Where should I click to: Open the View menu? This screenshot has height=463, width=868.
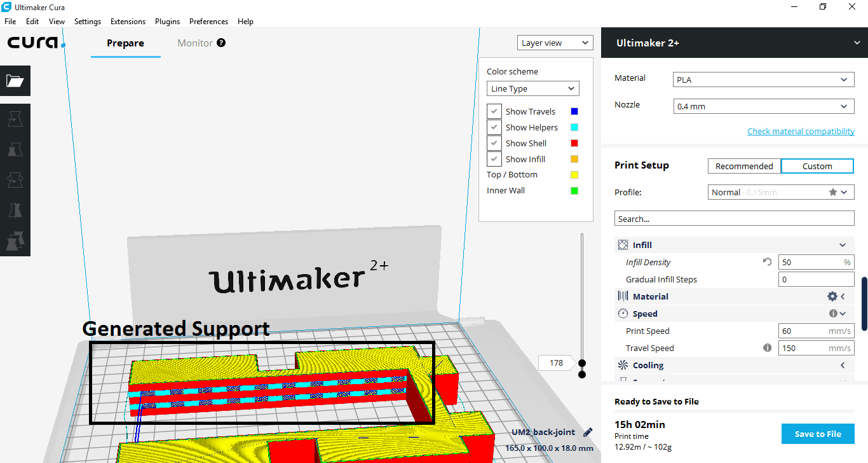[57, 21]
